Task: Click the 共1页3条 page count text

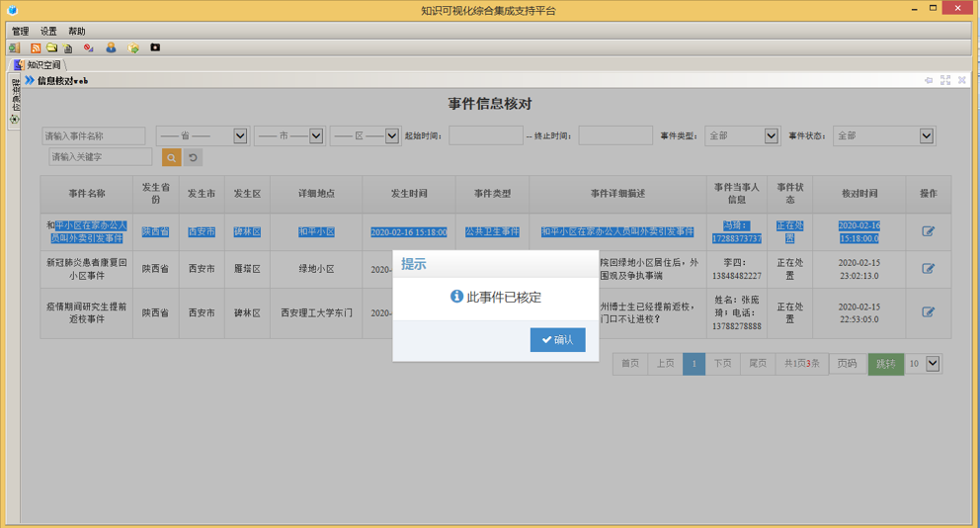Action: click(802, 364)
